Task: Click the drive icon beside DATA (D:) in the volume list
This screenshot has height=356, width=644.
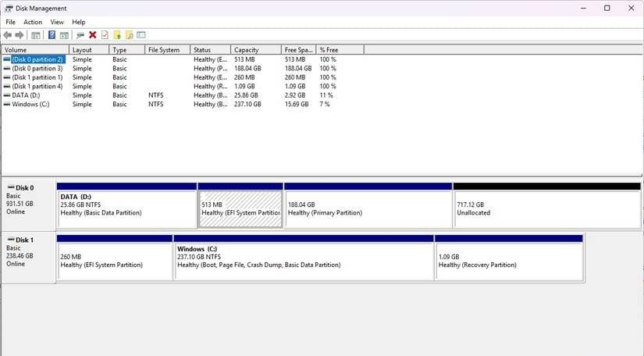Action: (6, 95)
